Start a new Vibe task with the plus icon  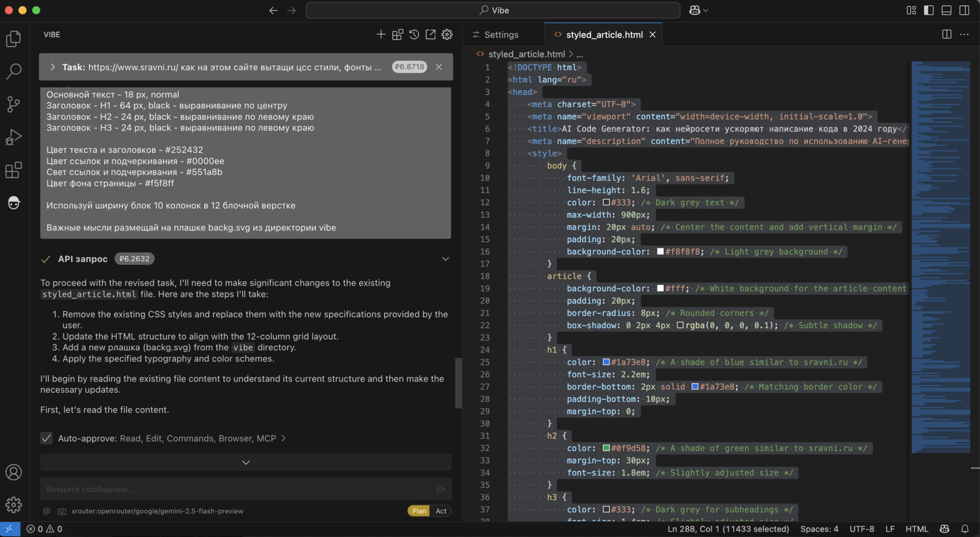tap(381, 34)
